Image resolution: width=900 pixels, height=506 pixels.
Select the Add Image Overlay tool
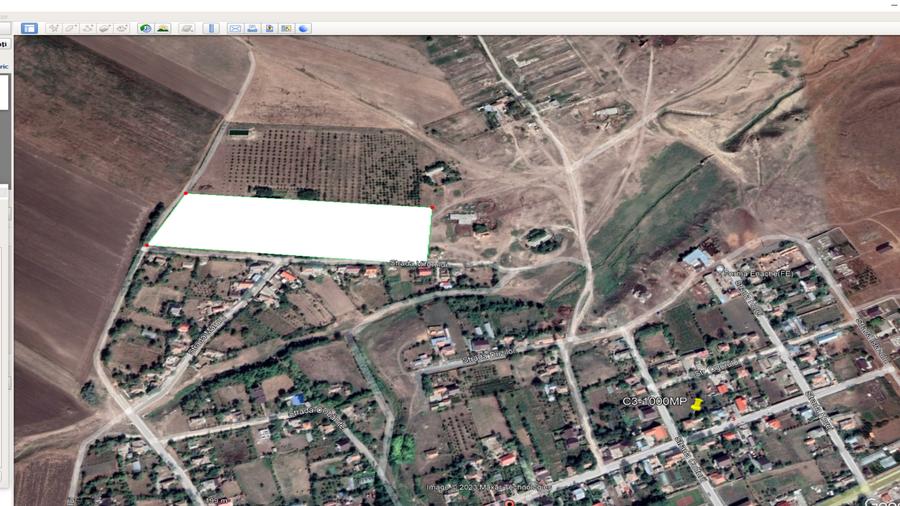point(104,28)
